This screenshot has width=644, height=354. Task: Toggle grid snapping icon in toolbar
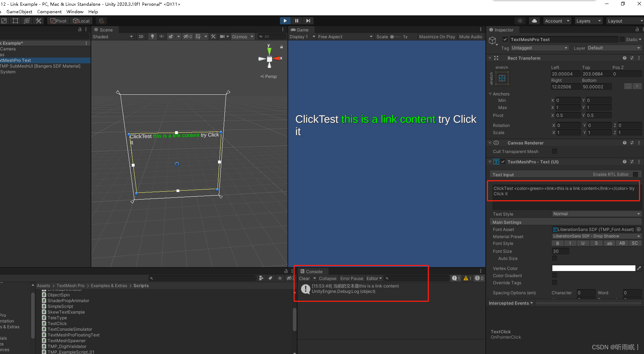(101, 21)
